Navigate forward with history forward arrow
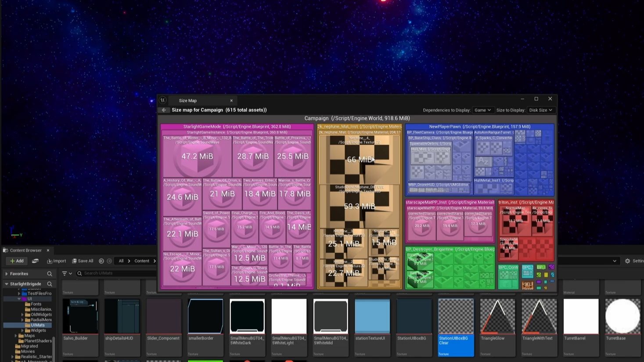 click(x=109, y=261)
